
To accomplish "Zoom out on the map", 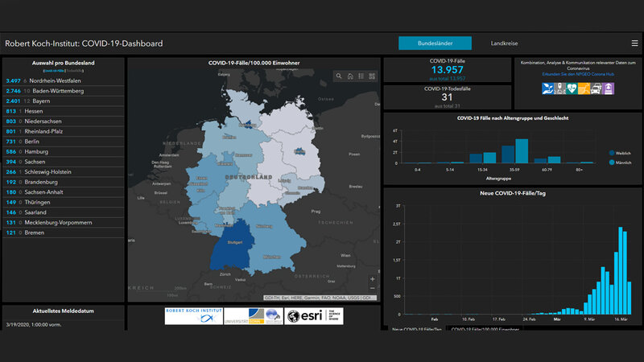I will click(372, 288).
